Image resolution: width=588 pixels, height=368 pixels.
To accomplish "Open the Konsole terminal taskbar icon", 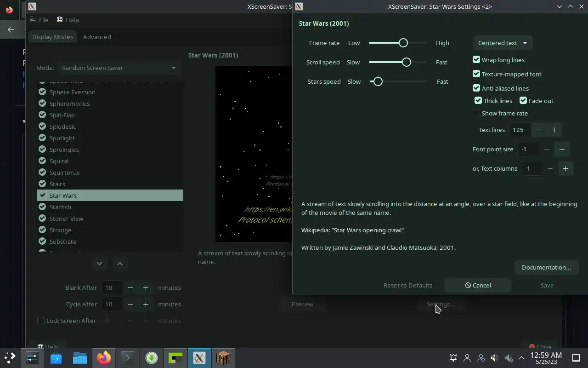I will point(128,357).
